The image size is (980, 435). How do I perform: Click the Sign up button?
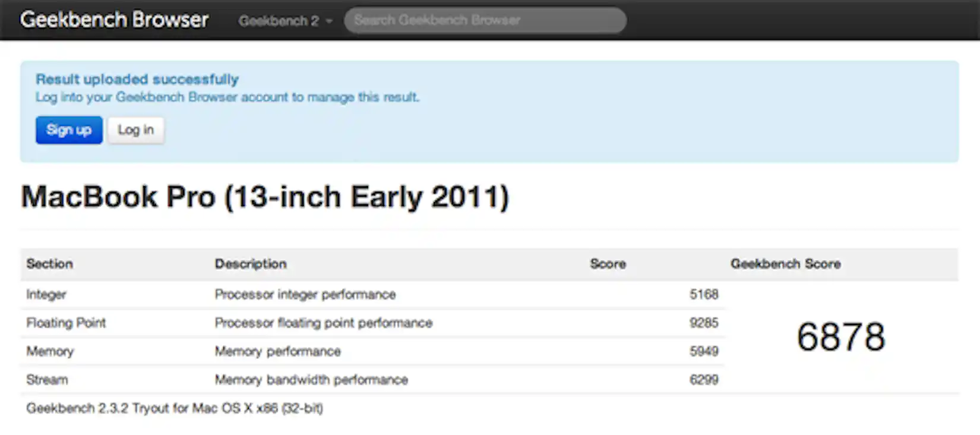click(68, 130)
